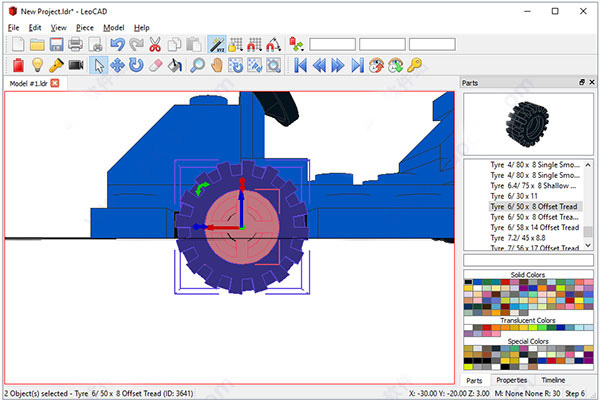Select the Pan hand tool
Image resolution: width=600 pixels, height=400 pixels.
click(216, 65)
